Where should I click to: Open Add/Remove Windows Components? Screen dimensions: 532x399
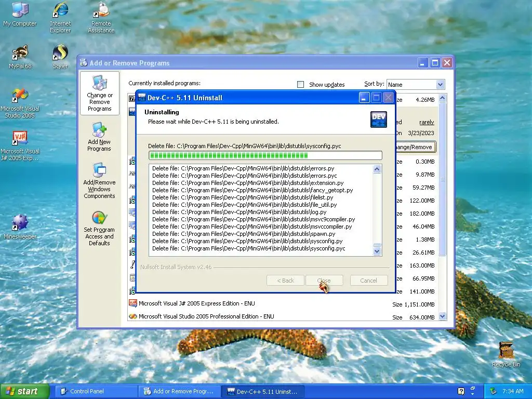(99, 181)
